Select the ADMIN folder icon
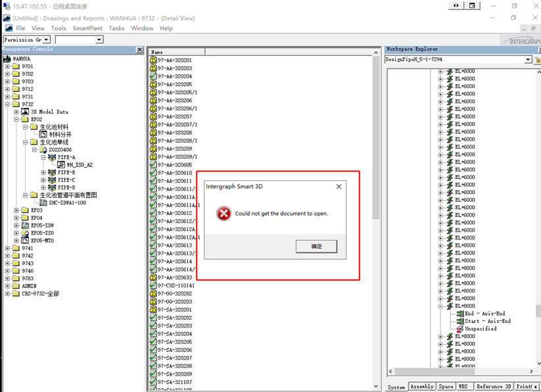 [16, 285]
